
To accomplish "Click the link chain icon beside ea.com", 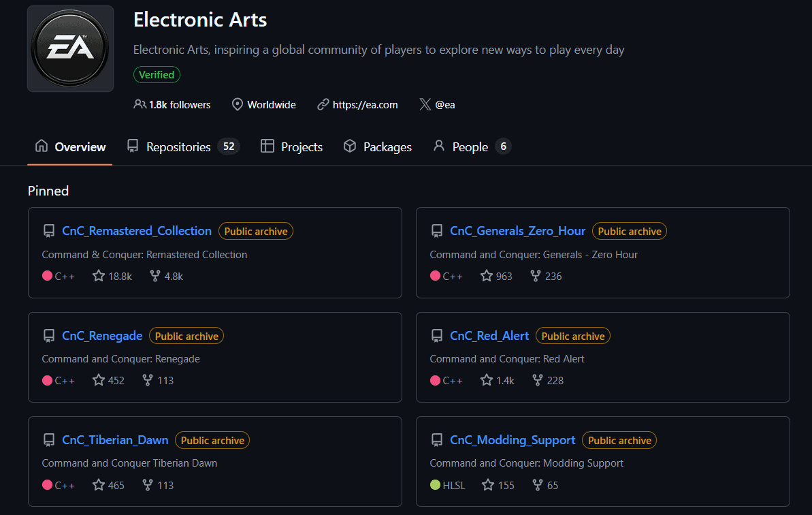I will click(x=323, y=104).
